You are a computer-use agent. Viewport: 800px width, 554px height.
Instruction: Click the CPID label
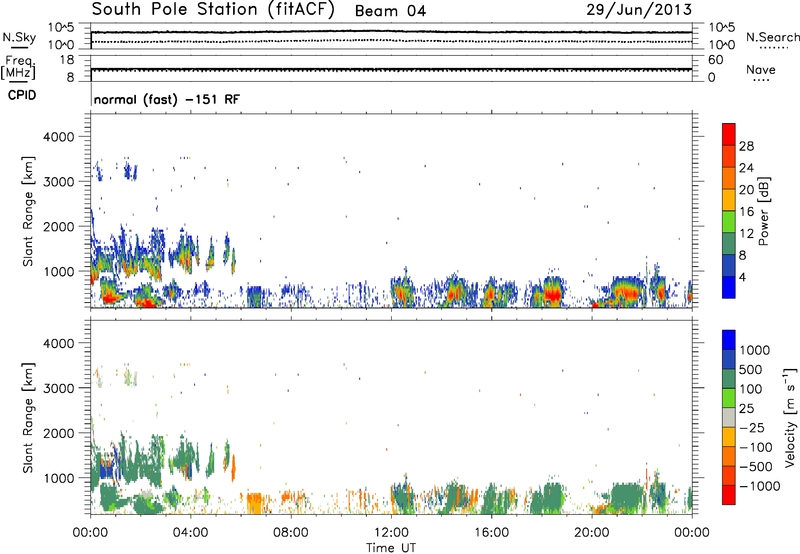[22, 95]
